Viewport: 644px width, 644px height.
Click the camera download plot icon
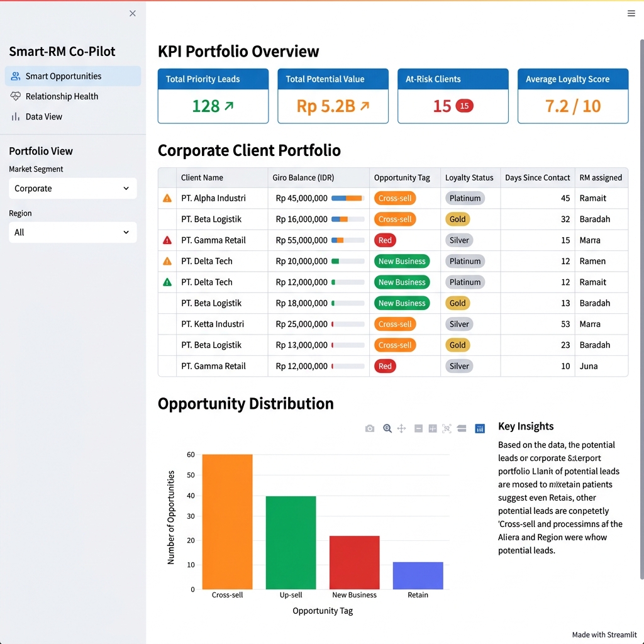tap(370, 428)
